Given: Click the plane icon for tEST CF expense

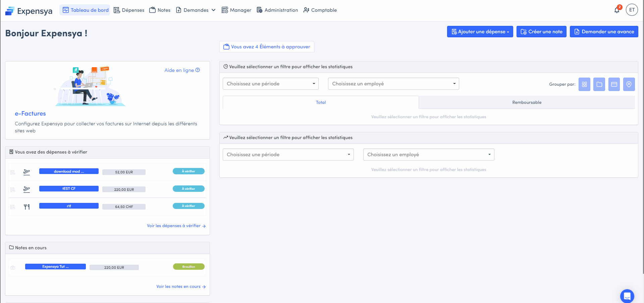Looking at the screenshot, I should [x=26, y=189].
